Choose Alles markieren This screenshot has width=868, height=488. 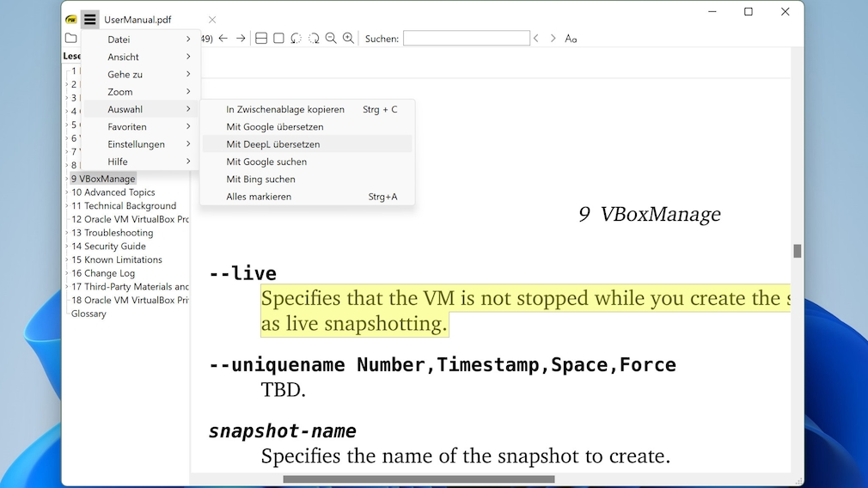(307, 197)
